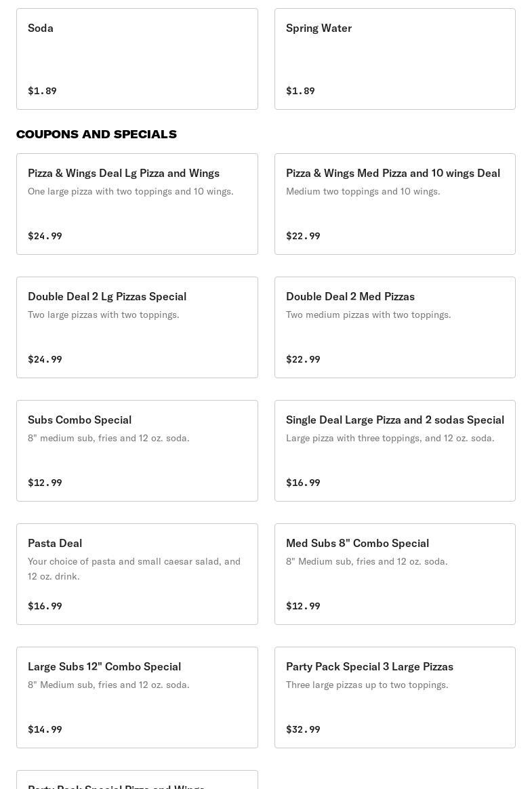This screenshot has width=532, height=789.
Task: Click the $16.99 price under Pasta Deal
Action: coord(45,606)
